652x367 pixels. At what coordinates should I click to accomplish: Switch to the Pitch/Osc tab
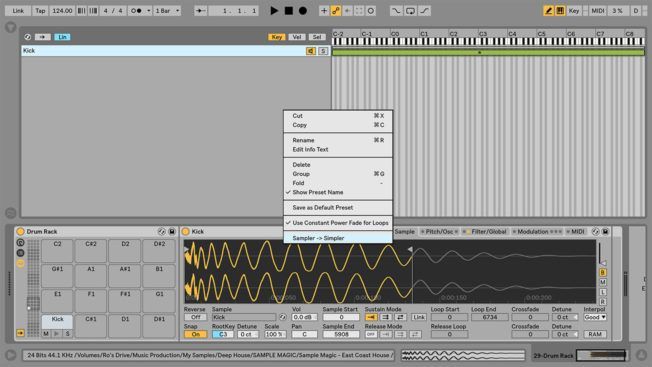coord(439,232)
